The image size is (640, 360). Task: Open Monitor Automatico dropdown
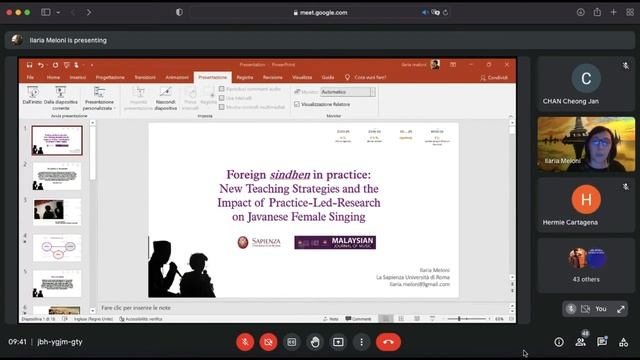point(348,92)
